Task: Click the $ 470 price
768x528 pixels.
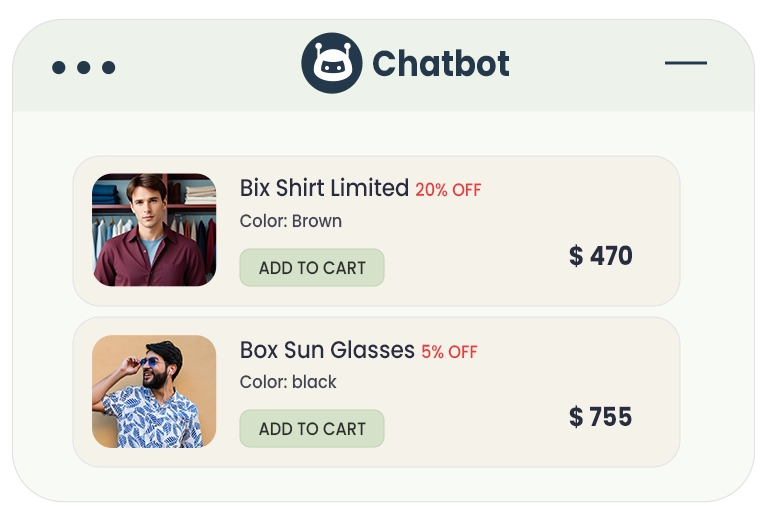Action: pyautogui.click(x=601, y=256)
